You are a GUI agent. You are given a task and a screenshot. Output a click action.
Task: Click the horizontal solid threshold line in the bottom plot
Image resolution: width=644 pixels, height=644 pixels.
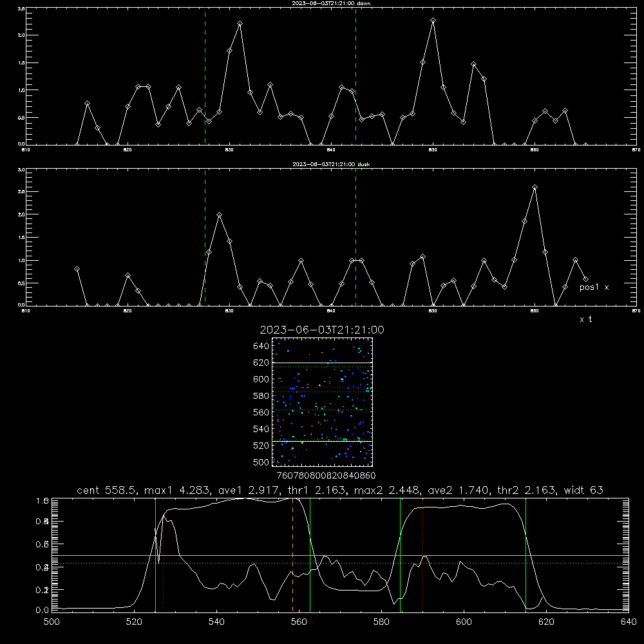[340, 555]
